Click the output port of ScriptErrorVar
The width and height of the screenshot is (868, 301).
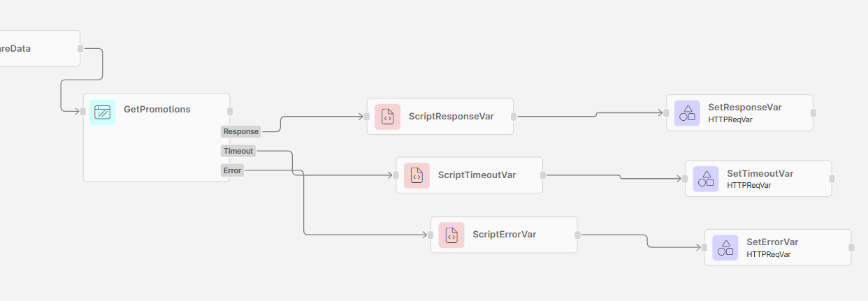coord(577,235)
